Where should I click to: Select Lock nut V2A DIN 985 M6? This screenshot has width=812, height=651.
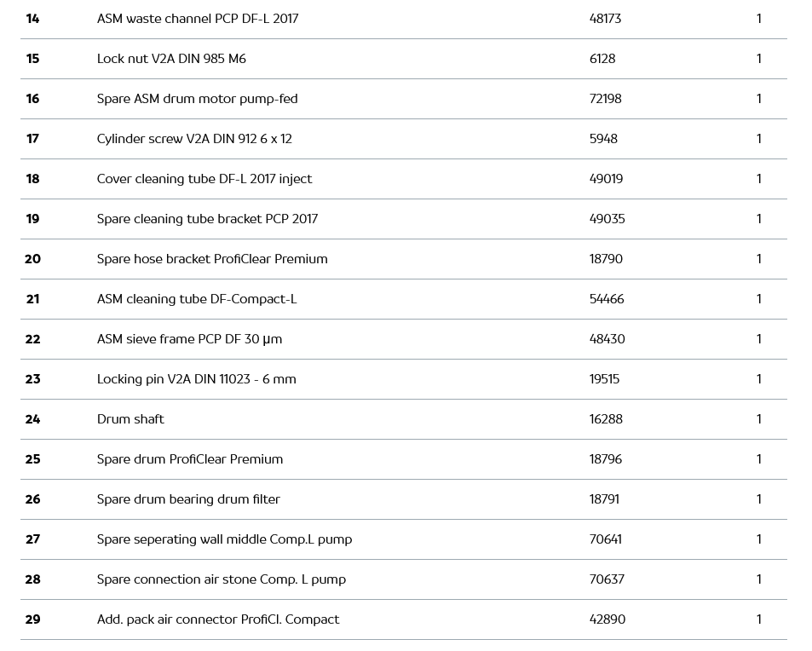(171, 59)
